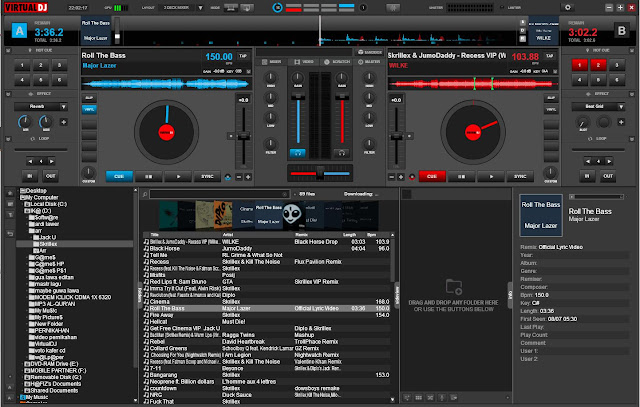
Task: Toggle SLIP mode on deck A
Action: 89,98
